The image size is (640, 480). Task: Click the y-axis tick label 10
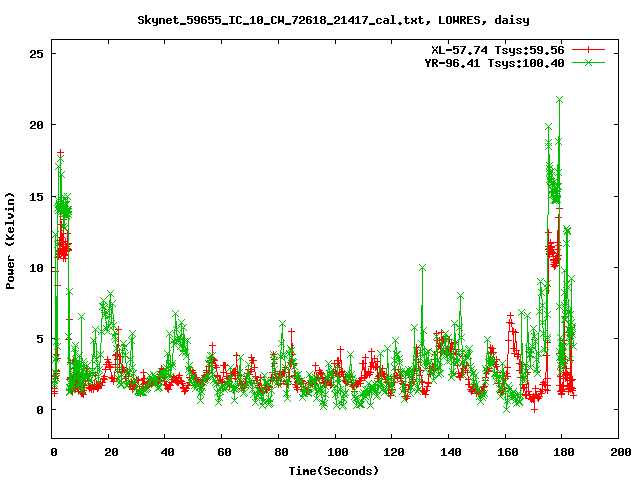click(x=37, y=268)
